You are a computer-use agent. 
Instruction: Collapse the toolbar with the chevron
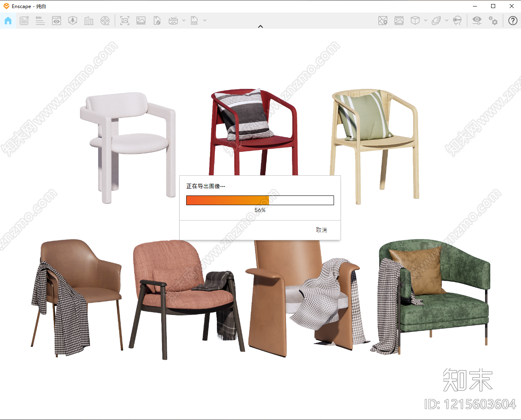[x=260, y=26]
